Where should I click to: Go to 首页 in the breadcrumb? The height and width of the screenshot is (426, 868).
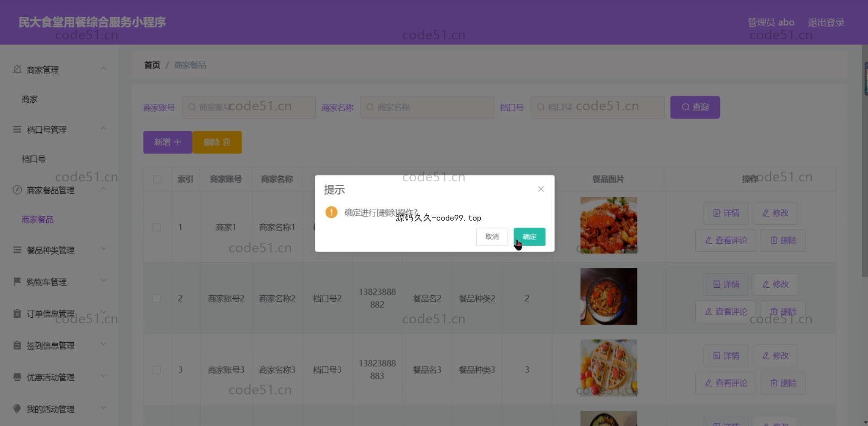pyautogui.click(x=152, y=65)
